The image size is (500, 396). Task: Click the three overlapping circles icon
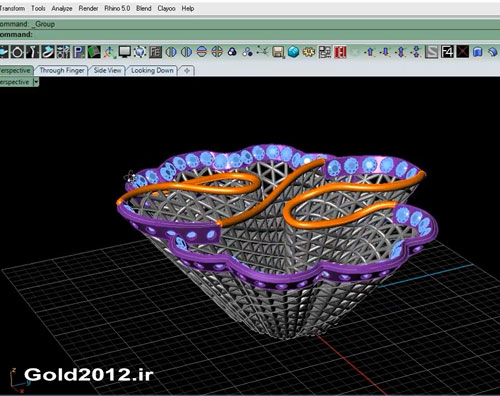click(232, 52)
